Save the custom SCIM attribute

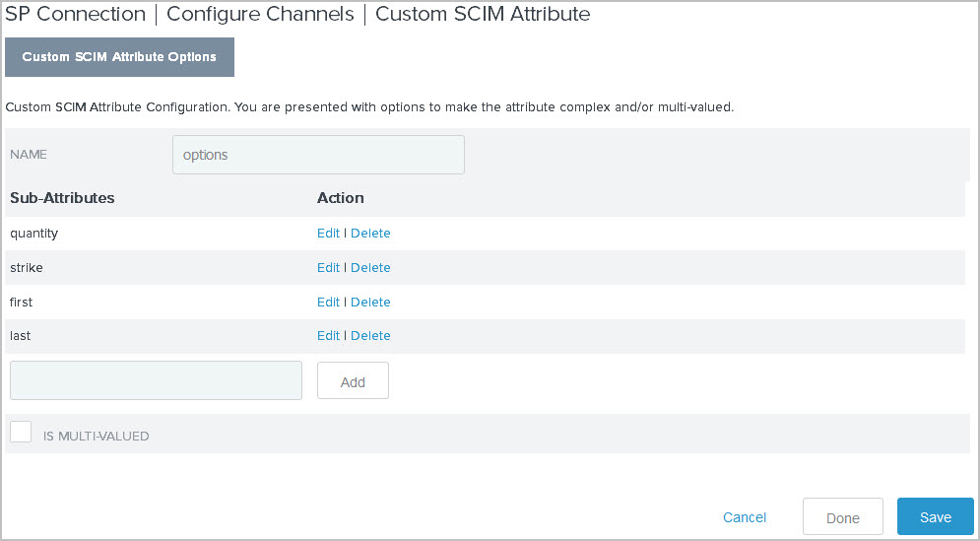[x=935, y=517]
